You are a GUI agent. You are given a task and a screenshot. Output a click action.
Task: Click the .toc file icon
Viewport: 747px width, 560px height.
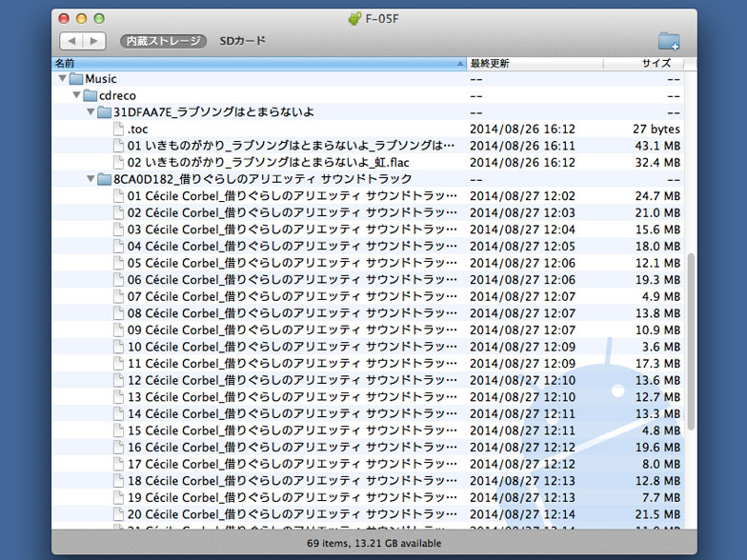(118, 130)
